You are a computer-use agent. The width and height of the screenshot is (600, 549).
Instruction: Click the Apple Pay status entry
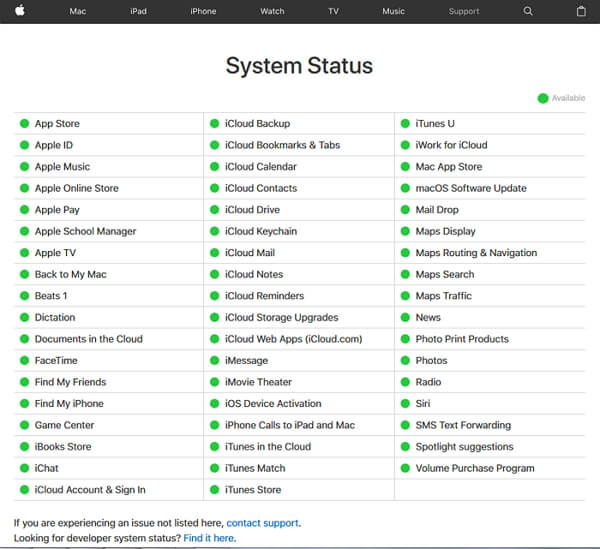click(57, 210)
